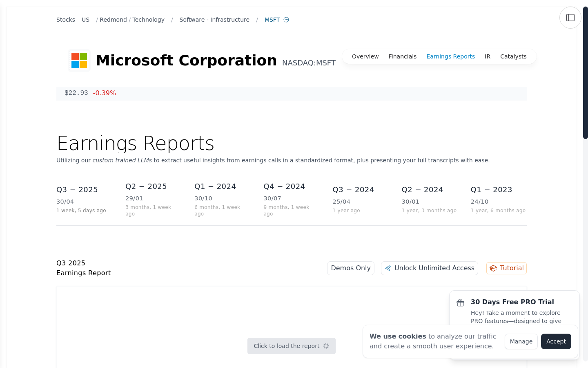Go to the IR tab

click(x=488, y=56)
